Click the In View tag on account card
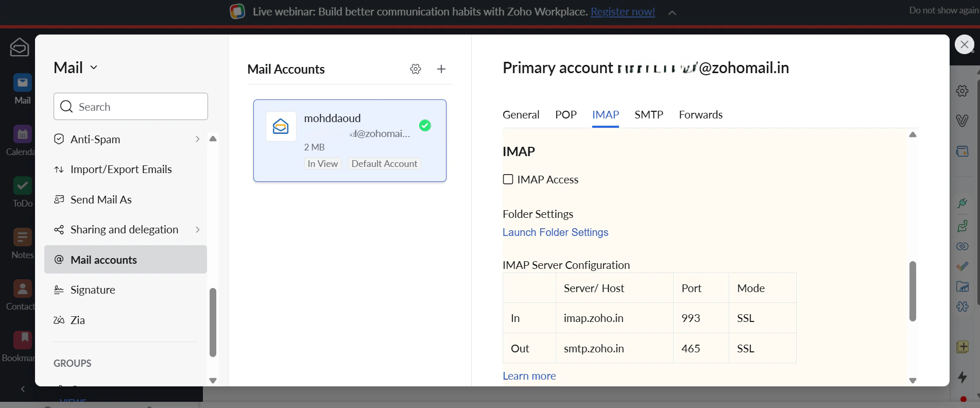This screenshot has width=980, height=408. click(323, 163)
